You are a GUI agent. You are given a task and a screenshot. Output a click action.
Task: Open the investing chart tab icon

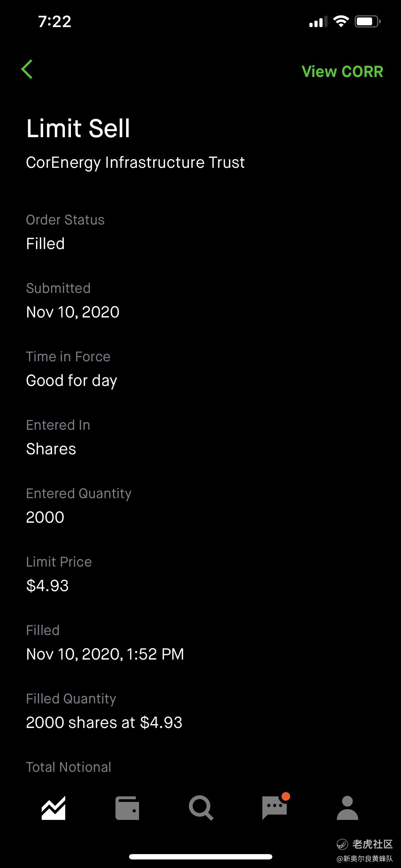pos(53,808)
